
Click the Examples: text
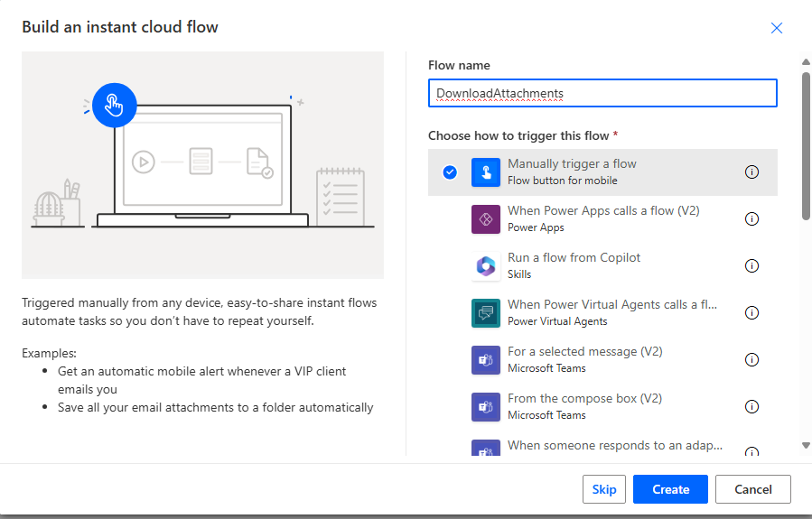[x=49, y=354]
